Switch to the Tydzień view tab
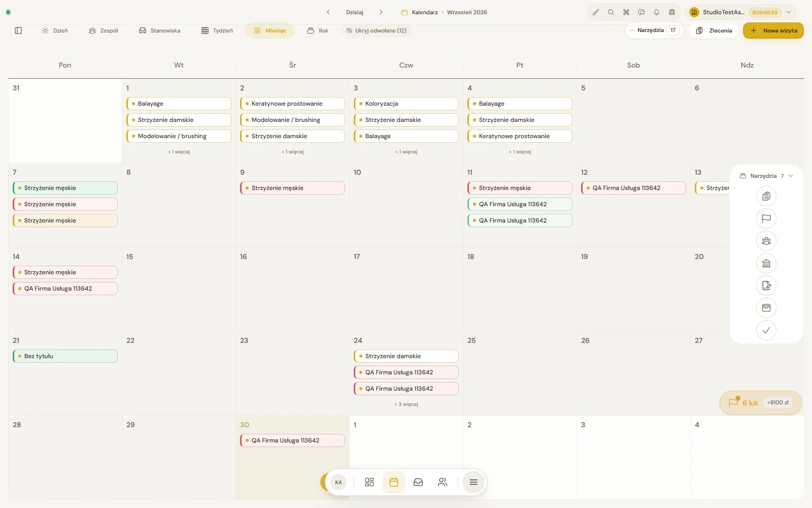Image resolution: width=812 pixels, height=508 pixels. tap(217, 30)
